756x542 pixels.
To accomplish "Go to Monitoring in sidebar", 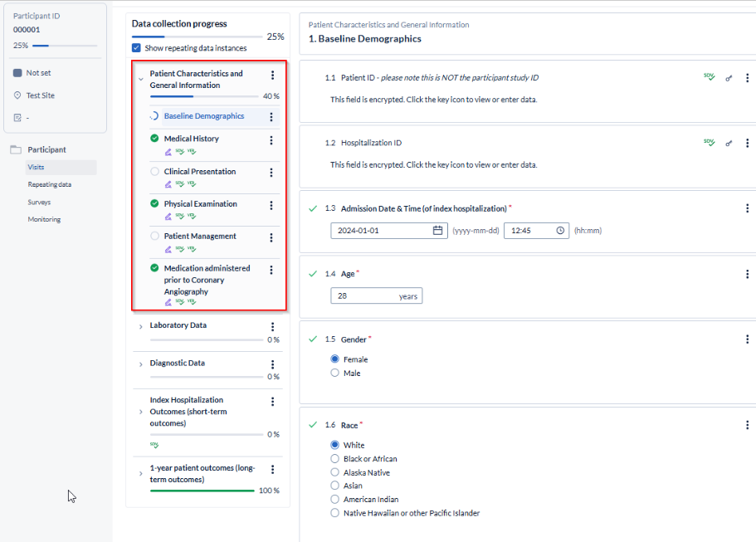I will click(44, 219).
